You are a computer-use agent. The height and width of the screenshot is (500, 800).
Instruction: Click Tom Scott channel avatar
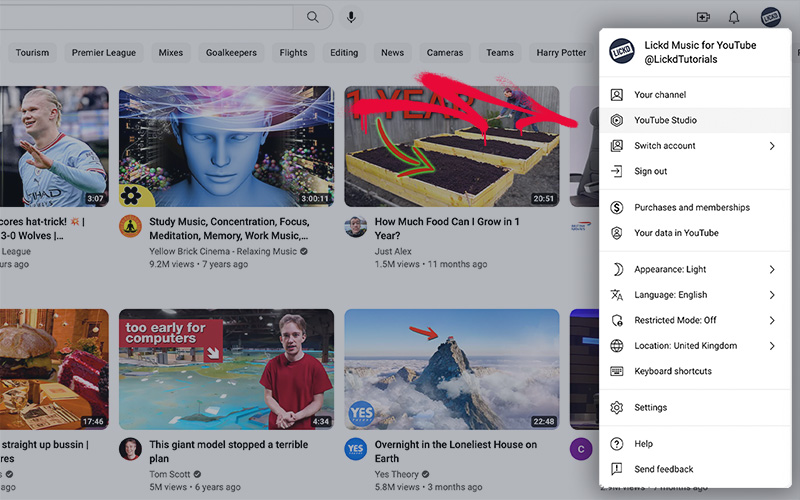(130, 449)
